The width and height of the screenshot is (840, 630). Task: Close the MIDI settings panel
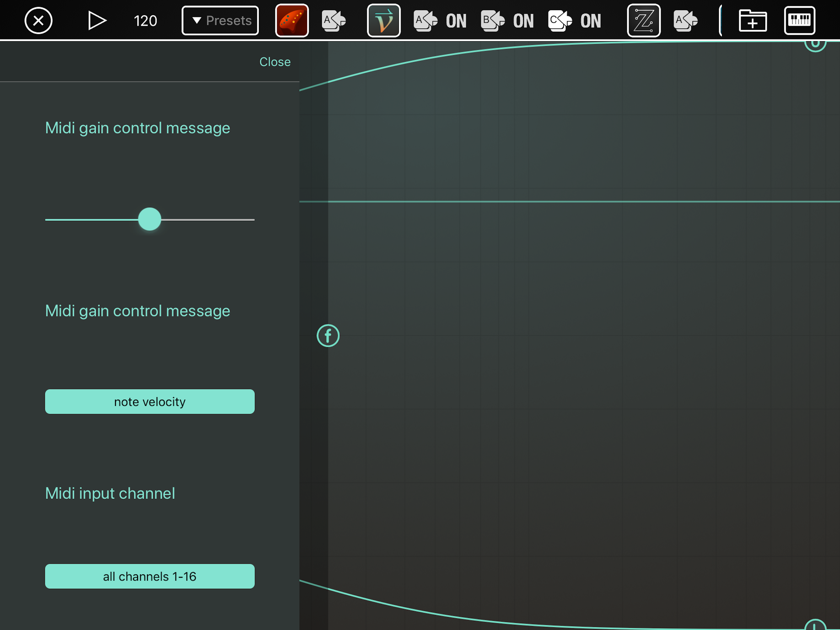click(x=275, y=62)
